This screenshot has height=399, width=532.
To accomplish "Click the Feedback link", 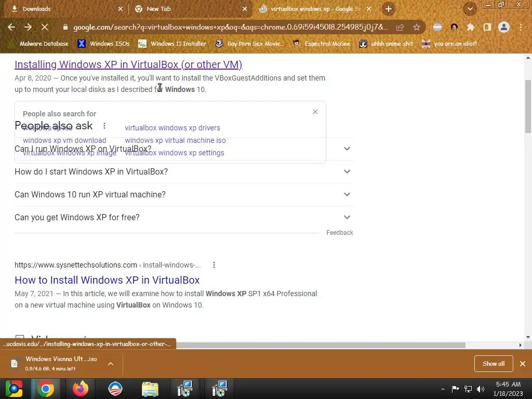I will tap(340, 232).
